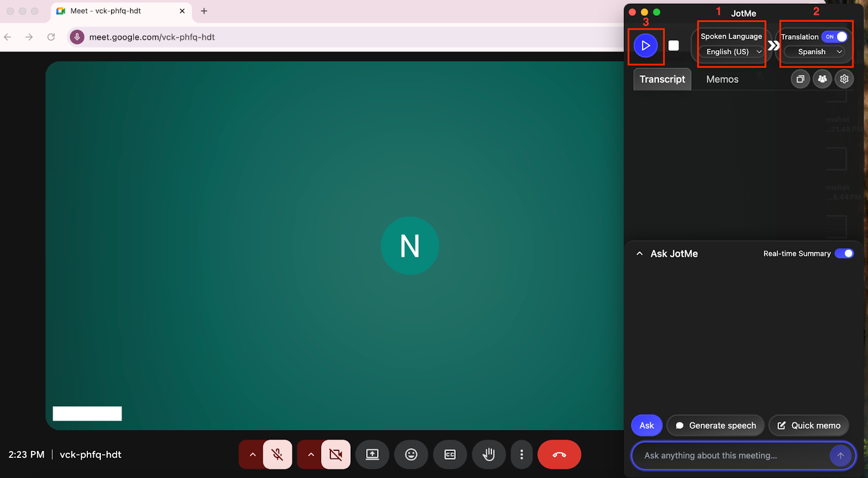Select the Meet - vck-phfq-hdt browser tab
This screenshot has height=478, width=868.
coord(122,11)
